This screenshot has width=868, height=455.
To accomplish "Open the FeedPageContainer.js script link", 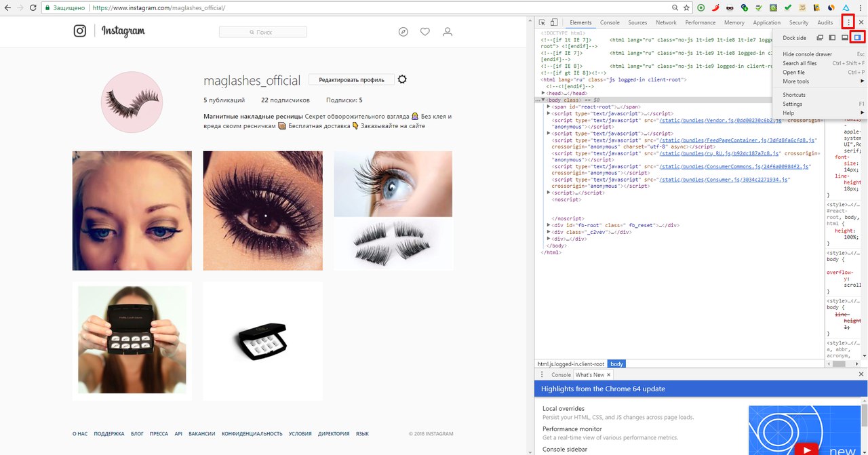I will click(738, 140).
